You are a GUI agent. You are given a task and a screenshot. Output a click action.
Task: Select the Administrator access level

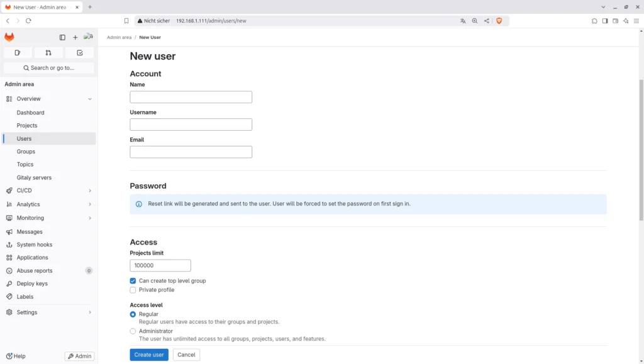click(x=133, y=331)
